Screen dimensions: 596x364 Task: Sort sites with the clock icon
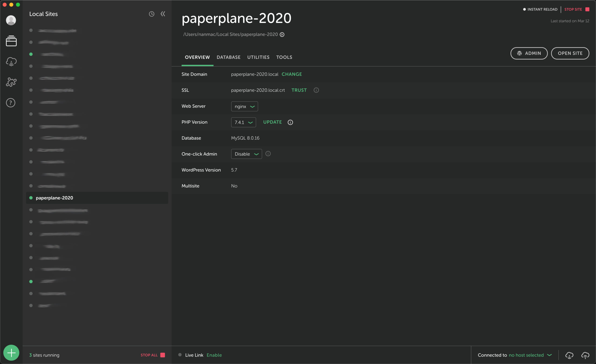click(152, 14)
